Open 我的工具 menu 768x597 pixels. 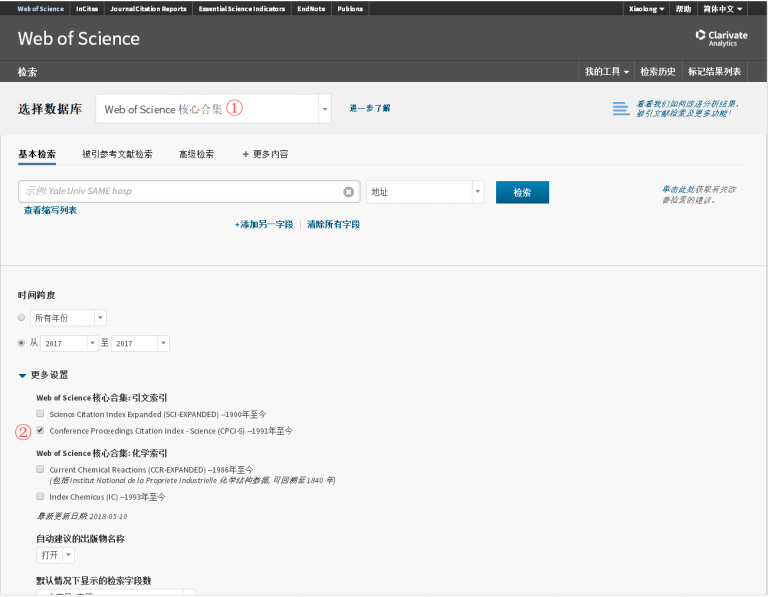click(606, 72)
